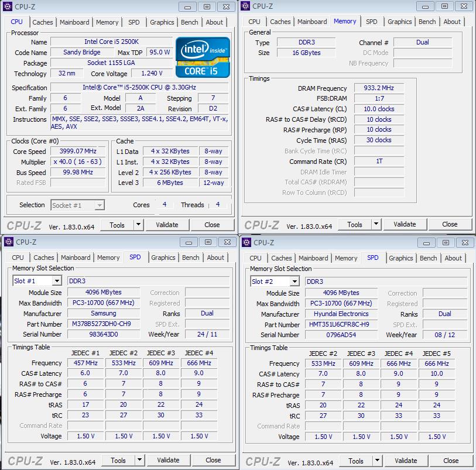Image resolution: width=476 pixels, height=470 pixels.
Task: Expand Tools arrow in the CPU tab window
Action: (x=138, y=225)
